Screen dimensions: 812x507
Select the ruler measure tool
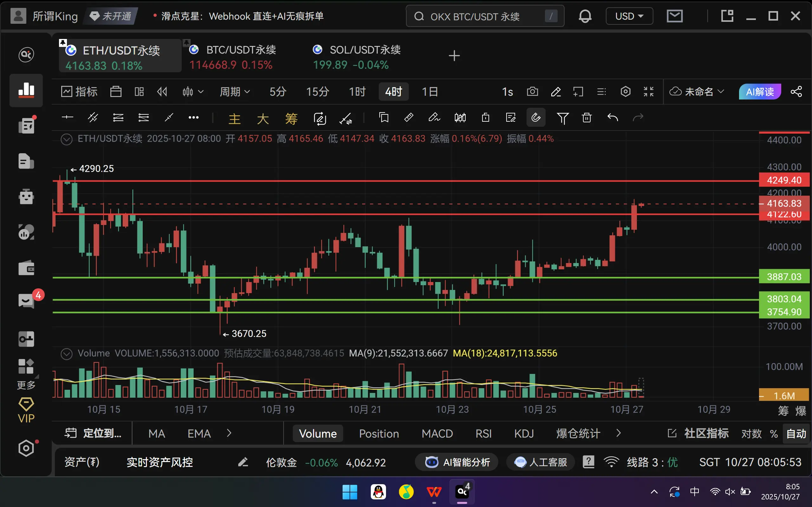click(409, 118)
